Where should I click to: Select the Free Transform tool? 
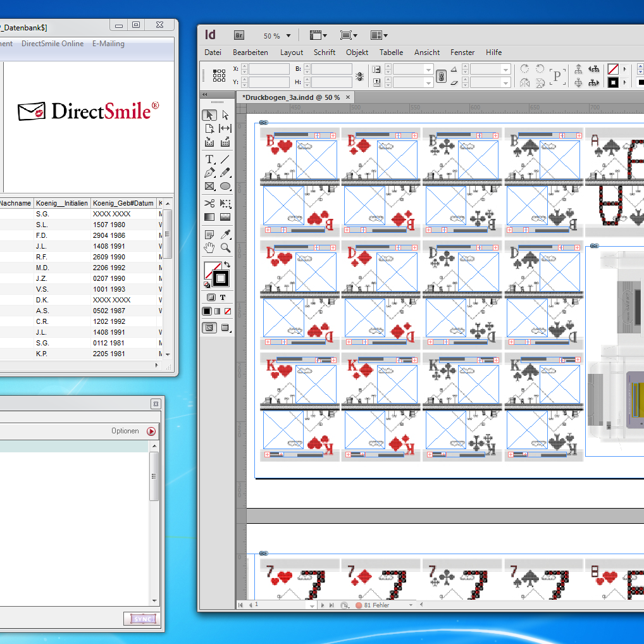[x=225, y=203]
